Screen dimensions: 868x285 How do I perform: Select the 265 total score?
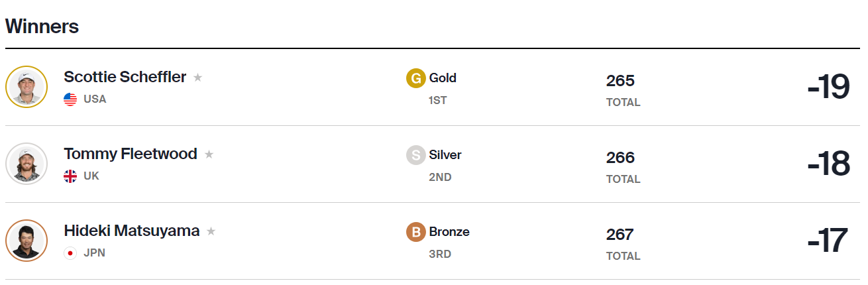pos(620,81)
